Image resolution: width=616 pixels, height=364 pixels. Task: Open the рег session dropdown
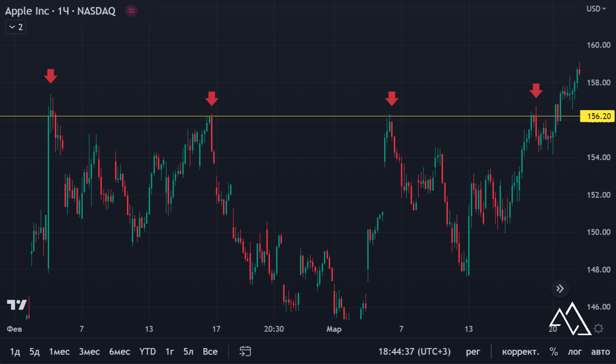click(473, 351)
